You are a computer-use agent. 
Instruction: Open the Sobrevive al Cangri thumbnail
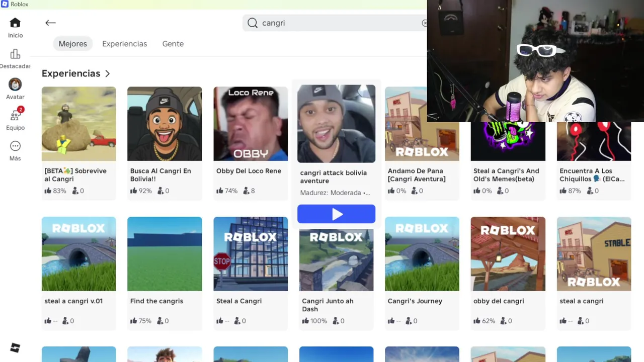[78, 124]
